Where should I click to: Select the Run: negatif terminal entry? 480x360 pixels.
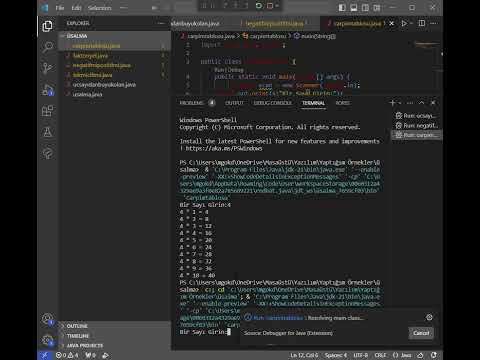pos(416,125)
